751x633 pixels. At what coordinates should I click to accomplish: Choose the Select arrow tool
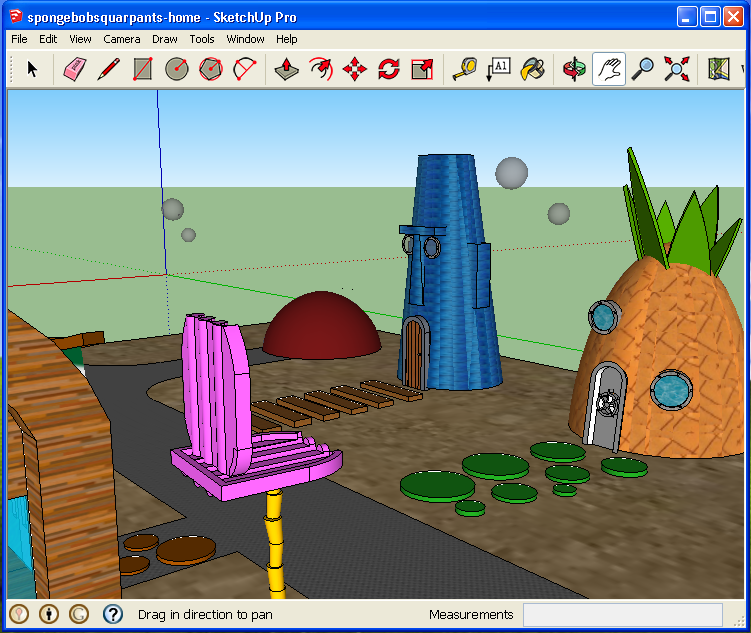[x=32, y=69]
